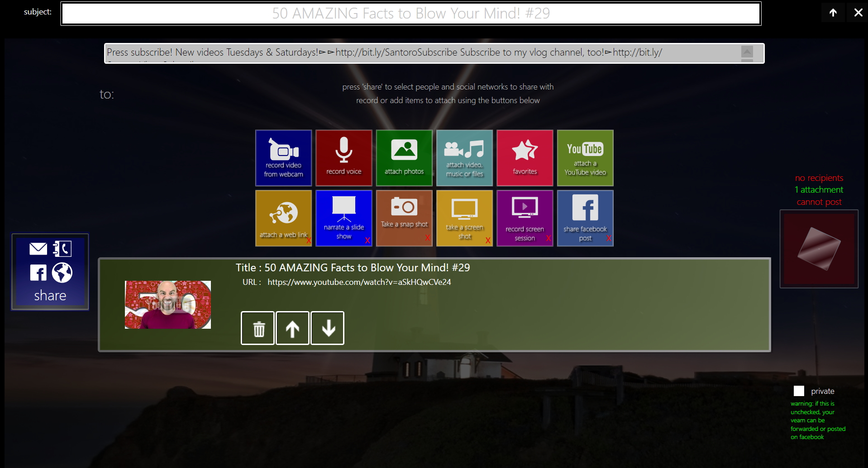
Task: Toggle the private checkbox
Action: [799, 391]
